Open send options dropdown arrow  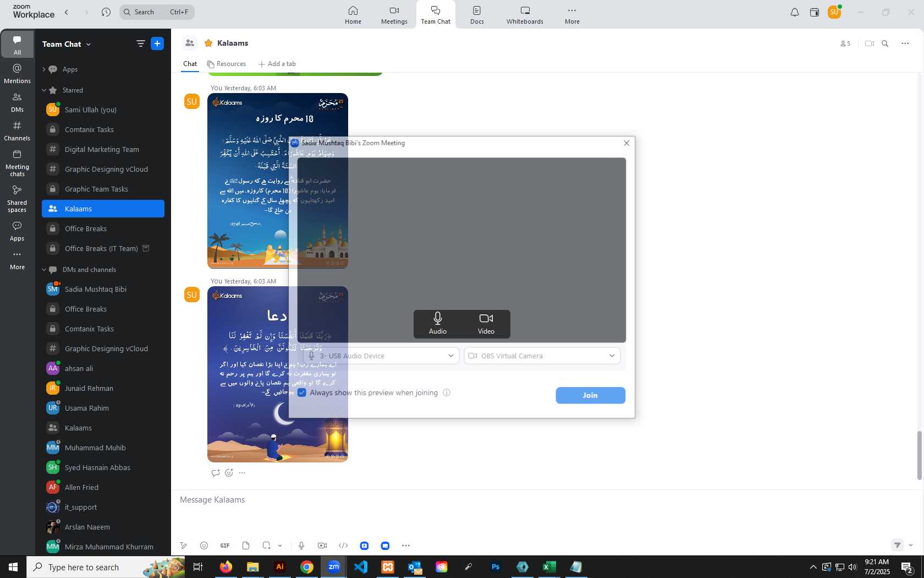[911, 546]
